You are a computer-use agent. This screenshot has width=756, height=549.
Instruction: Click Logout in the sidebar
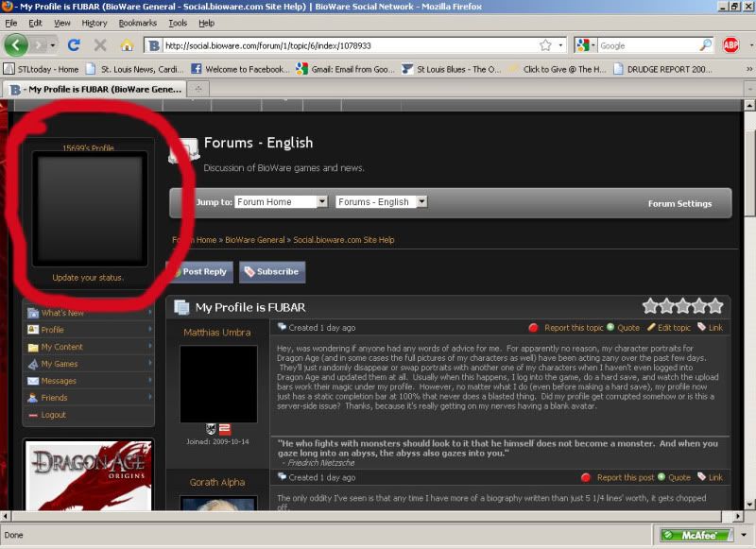[54, 415]
